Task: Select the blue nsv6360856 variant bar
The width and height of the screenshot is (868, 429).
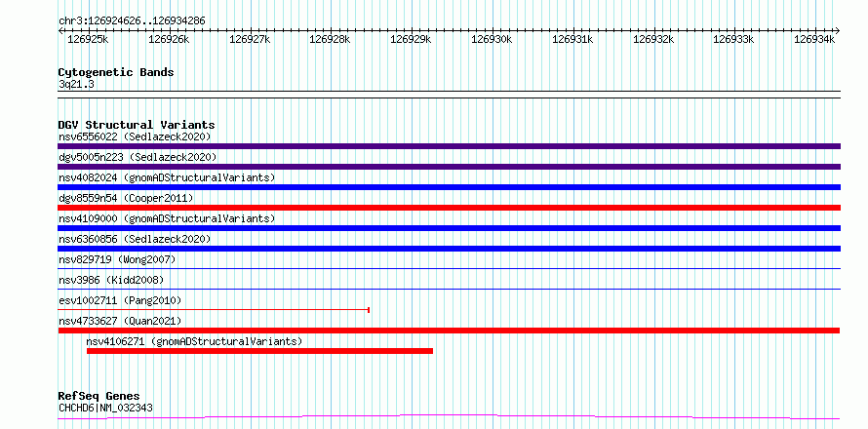Action: pos(449,249)
